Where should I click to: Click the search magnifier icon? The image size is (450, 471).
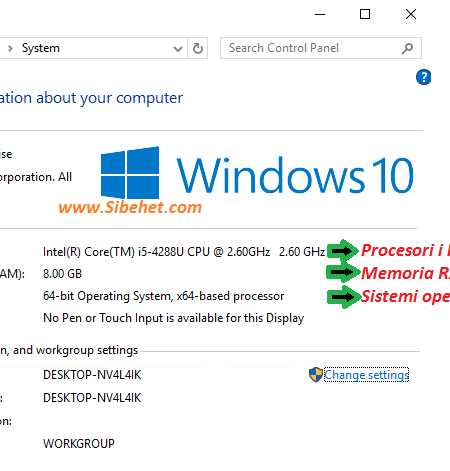click(407, 48)
